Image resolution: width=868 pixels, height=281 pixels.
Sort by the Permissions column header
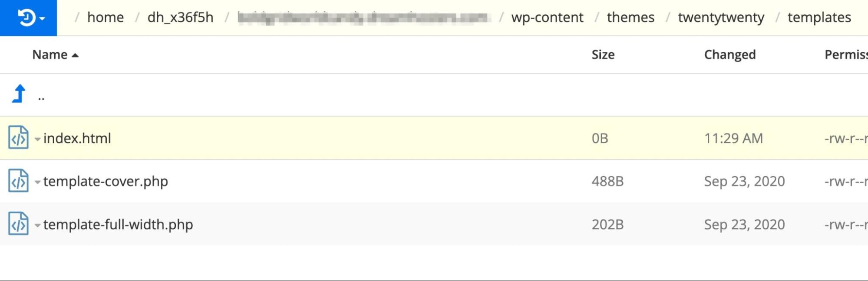[846, 55]
